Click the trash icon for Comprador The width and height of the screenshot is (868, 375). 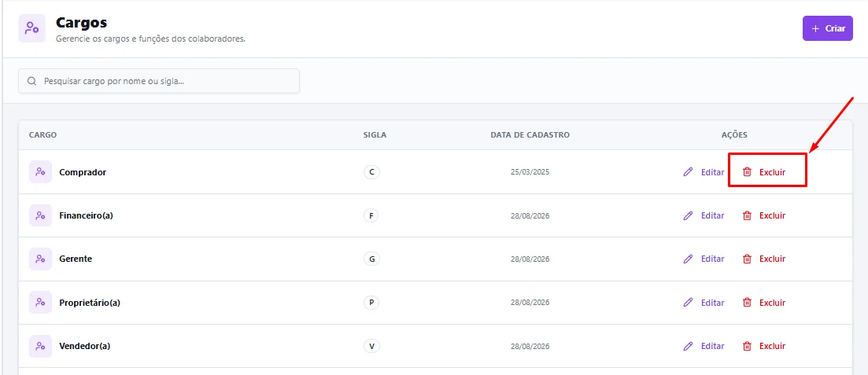click(x=747, y=172)
